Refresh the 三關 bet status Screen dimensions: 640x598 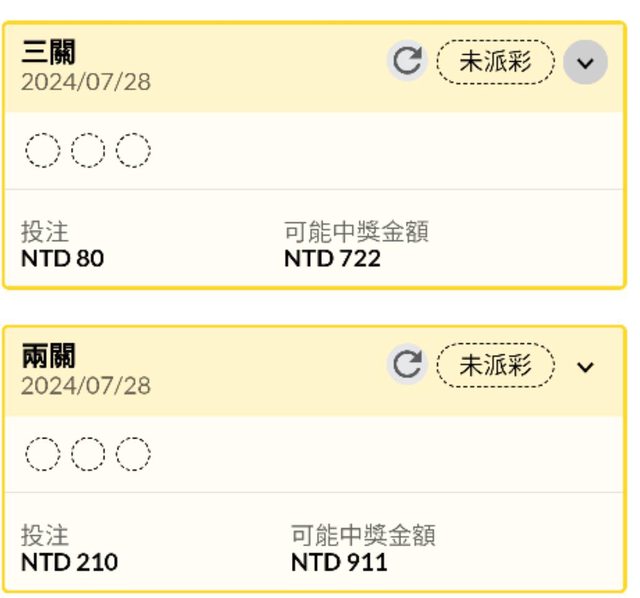click(x=406, y=62)
